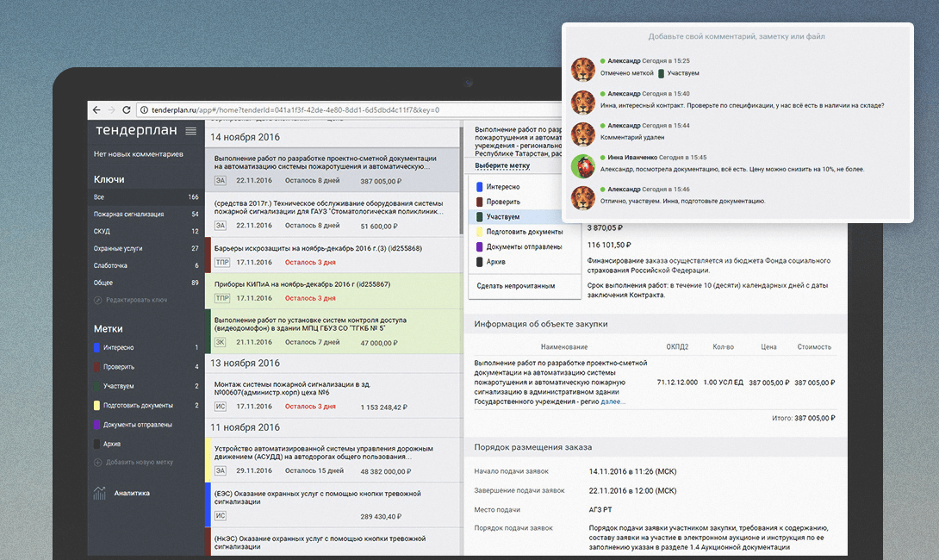Click the comment field 'Добавьте свой комментарий'
This screenshot has height=560, width=939.
737,36
